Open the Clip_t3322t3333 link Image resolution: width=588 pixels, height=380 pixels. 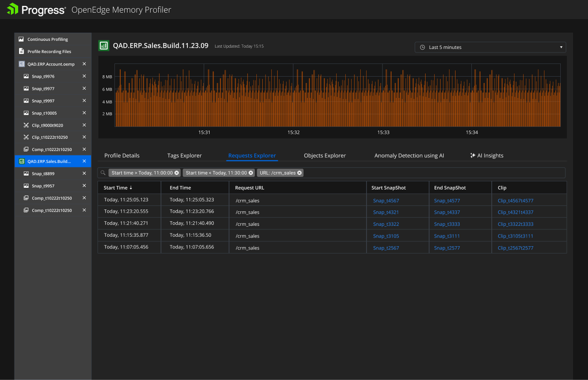(515, 224)
